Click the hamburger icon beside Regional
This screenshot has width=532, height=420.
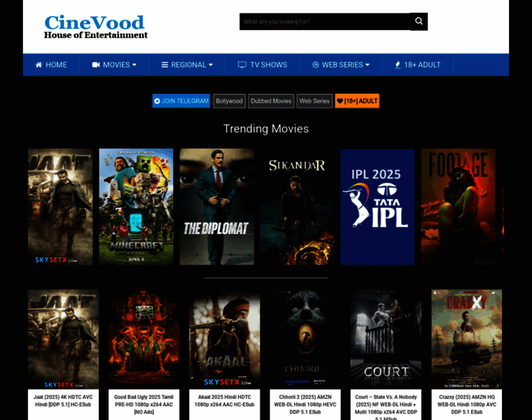point(164,65)
